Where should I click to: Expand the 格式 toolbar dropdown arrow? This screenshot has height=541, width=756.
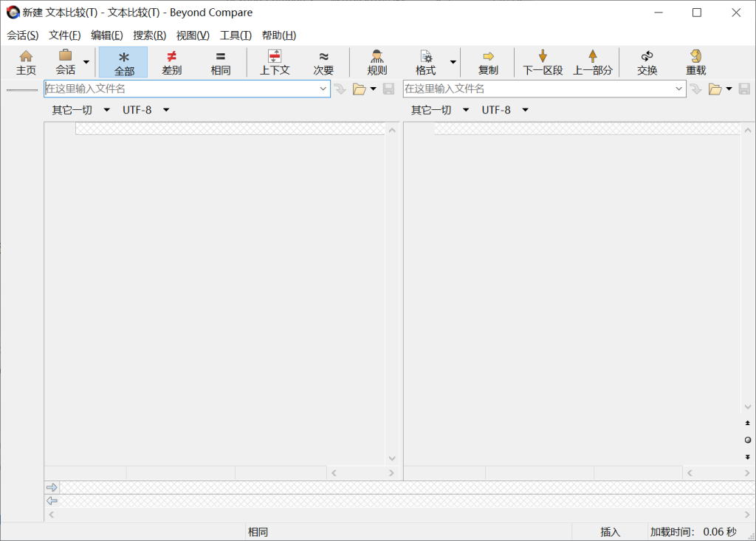click(453, 62)
